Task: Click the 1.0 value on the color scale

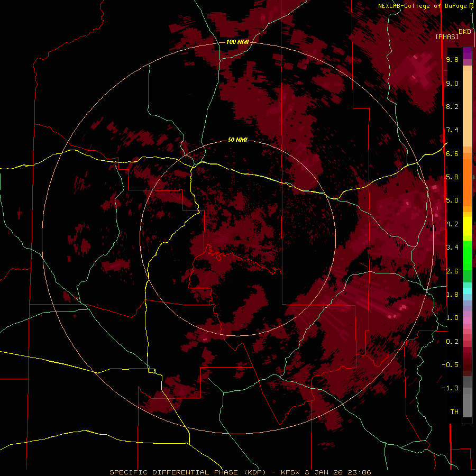Action: tap(452, 318)
